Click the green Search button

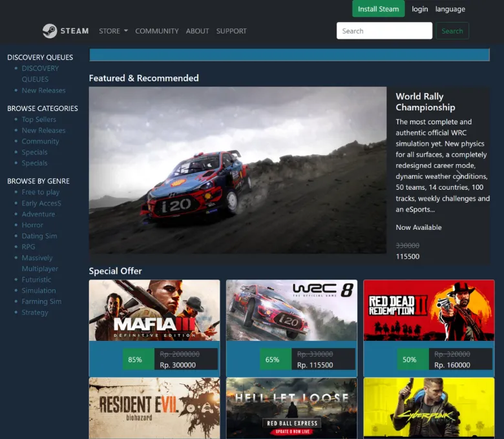tap(452, 31)
